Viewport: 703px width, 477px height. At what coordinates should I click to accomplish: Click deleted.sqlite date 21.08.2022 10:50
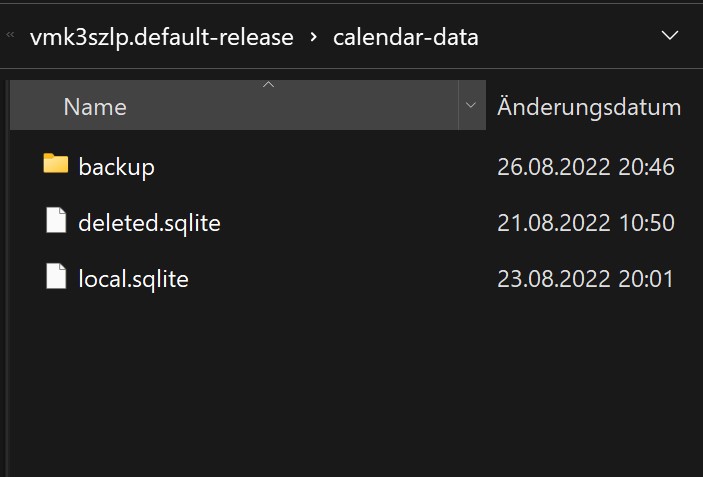coord(586,222)
